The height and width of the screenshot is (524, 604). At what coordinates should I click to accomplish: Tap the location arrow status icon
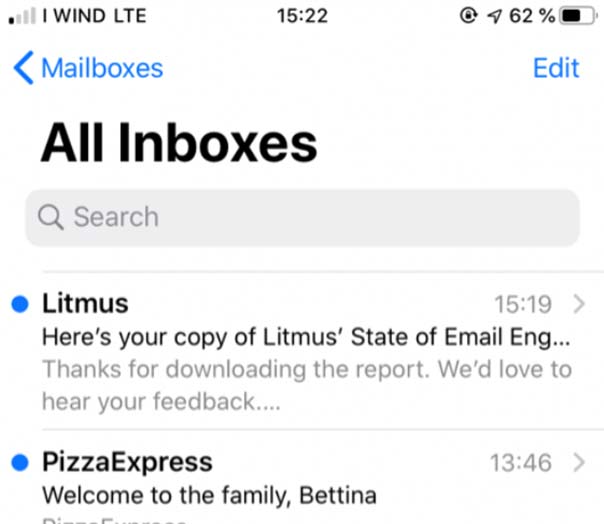[494, 16]
